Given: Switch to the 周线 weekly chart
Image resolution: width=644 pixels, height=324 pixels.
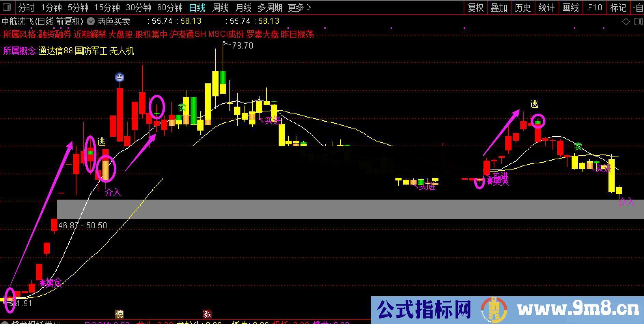Looking at the screenshot, I should tap(220, 8).
